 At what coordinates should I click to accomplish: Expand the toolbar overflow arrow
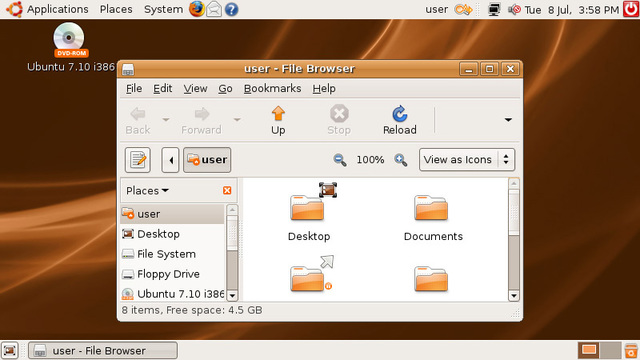click(x=508, y=120)
